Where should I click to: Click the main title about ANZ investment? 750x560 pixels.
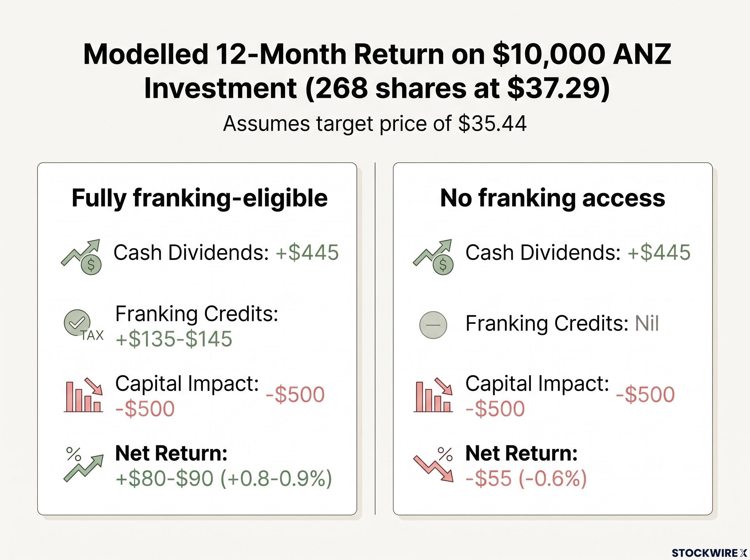[x=377, y=71]
